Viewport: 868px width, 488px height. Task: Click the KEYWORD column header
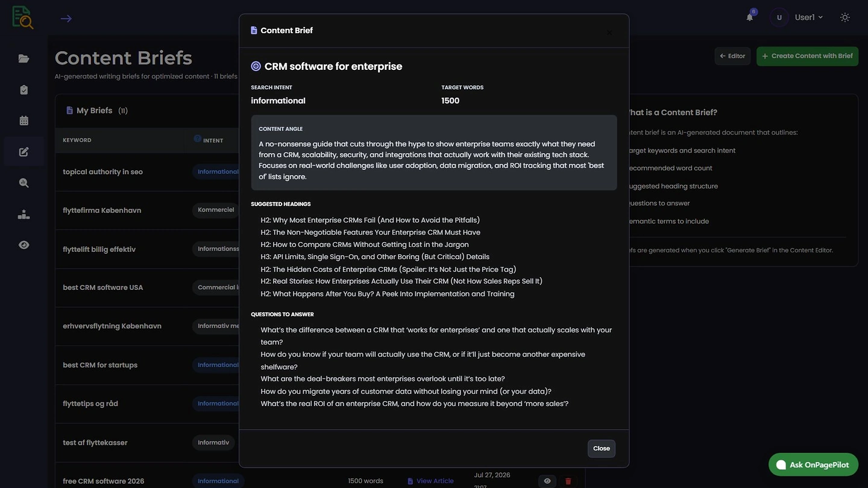click(77, 140)
